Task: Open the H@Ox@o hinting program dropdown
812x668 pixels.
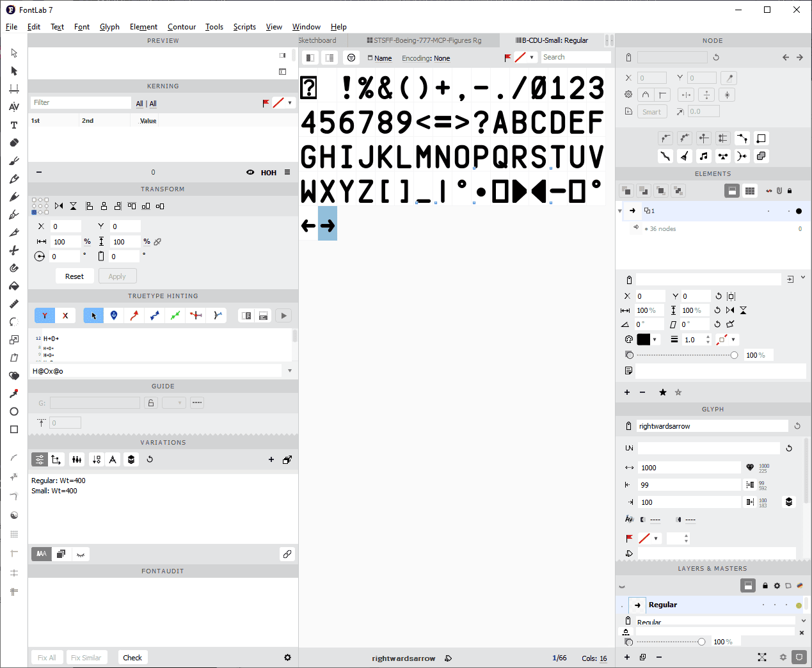Action: (x=290, y=370)
